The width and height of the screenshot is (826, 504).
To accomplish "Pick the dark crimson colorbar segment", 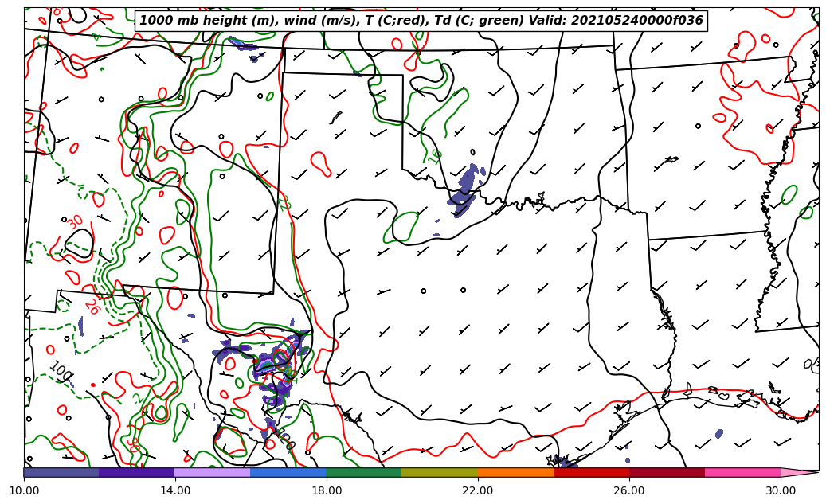I will 666,472.
